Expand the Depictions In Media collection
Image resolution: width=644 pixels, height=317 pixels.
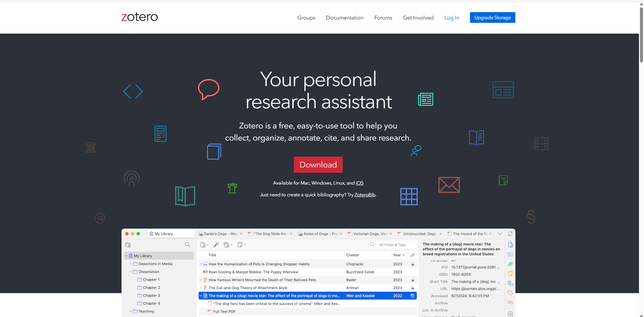coord(131,264)
